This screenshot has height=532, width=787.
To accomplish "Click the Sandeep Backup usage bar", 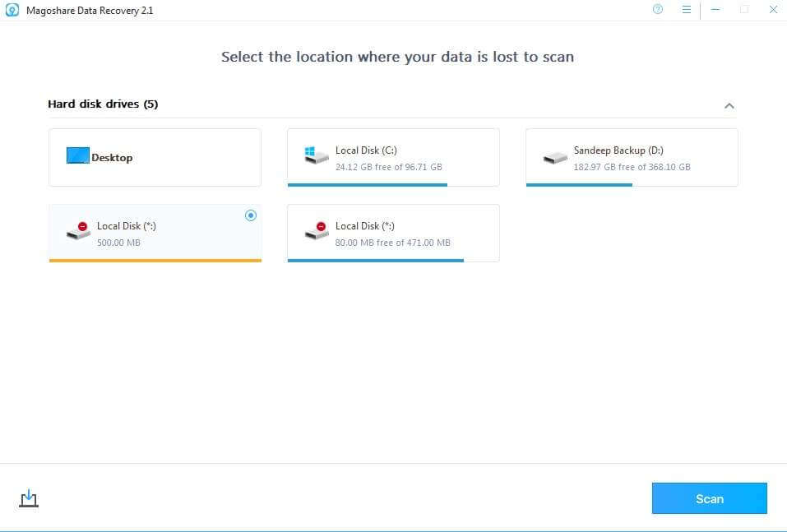I will [579, 185].
